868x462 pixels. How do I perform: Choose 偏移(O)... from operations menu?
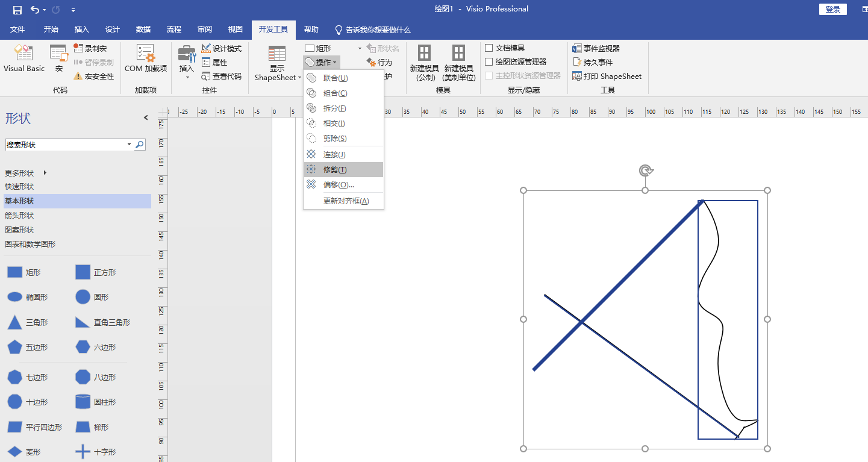tap(343, 184)
